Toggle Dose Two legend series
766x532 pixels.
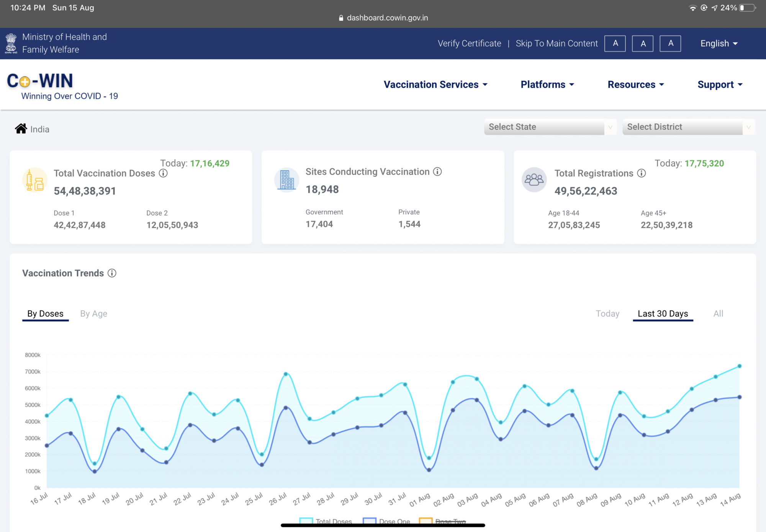[x=443, y=521]
